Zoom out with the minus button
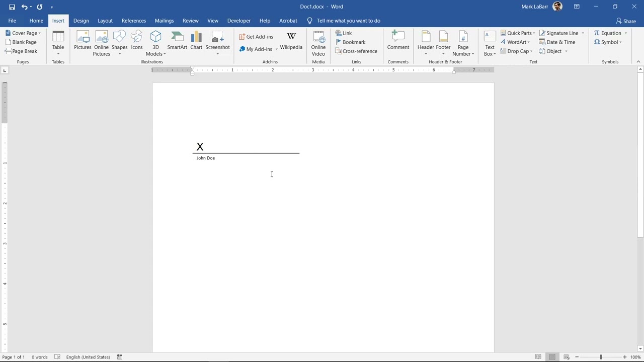Image resolution: width=644 pixels, height=362 pixels. pyautogui.click(x=577, y=357)
